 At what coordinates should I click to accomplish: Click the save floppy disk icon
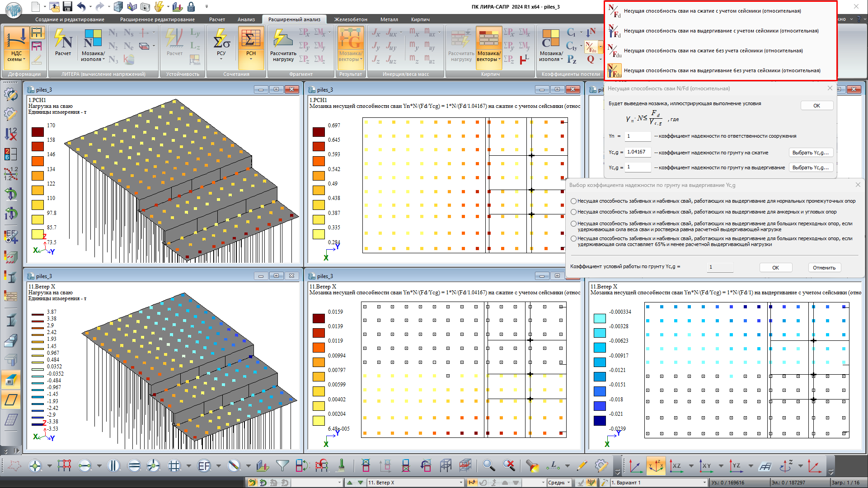[67, 6]
